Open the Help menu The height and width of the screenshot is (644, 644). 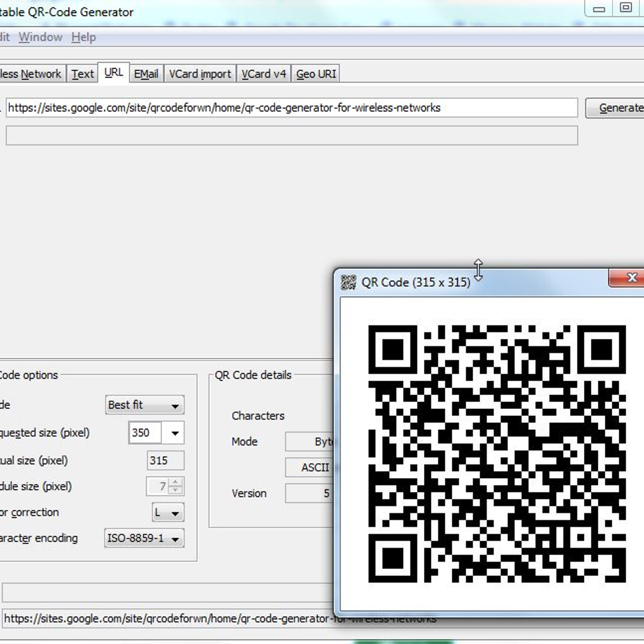(83, 37)
